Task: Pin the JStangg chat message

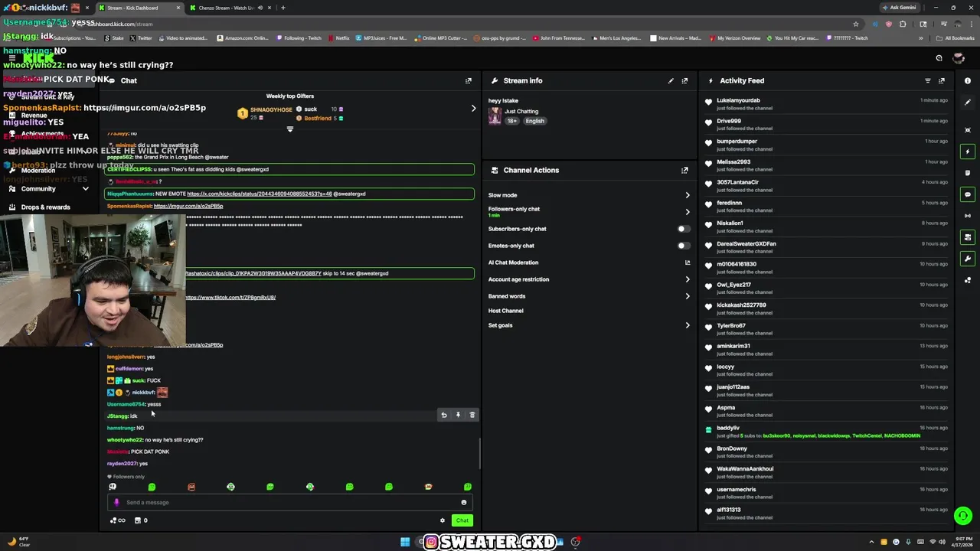Action: pos(458,415)
